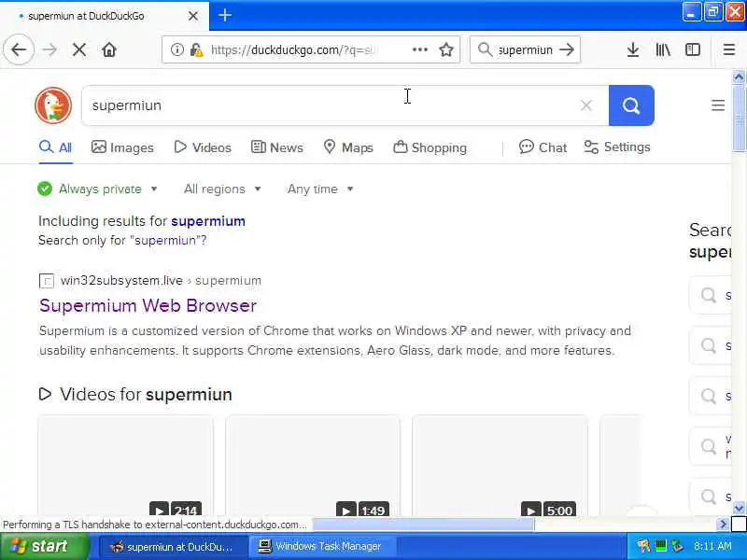Open the DuckDuckGo Chat link
Viewport: 747px width, 560px height.
point(543,147)
